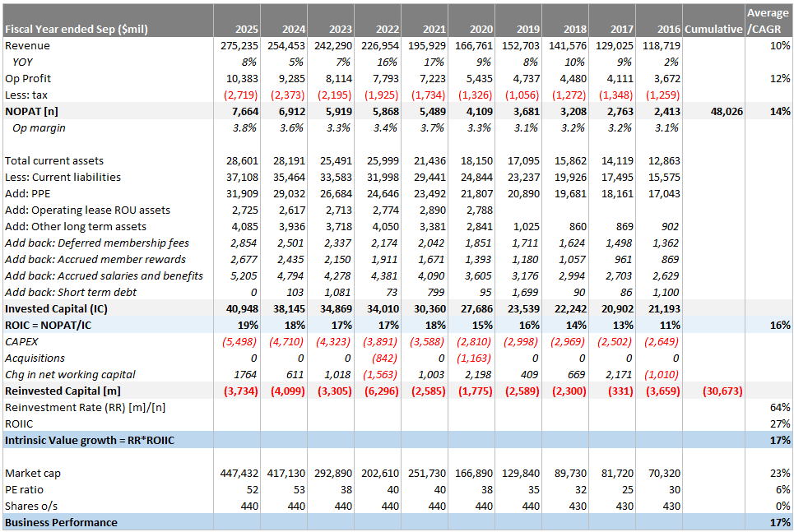Screen dimensions: 794x532
Task: Select the Market cap CAGR value 23%
Action: tap(780, 474)
